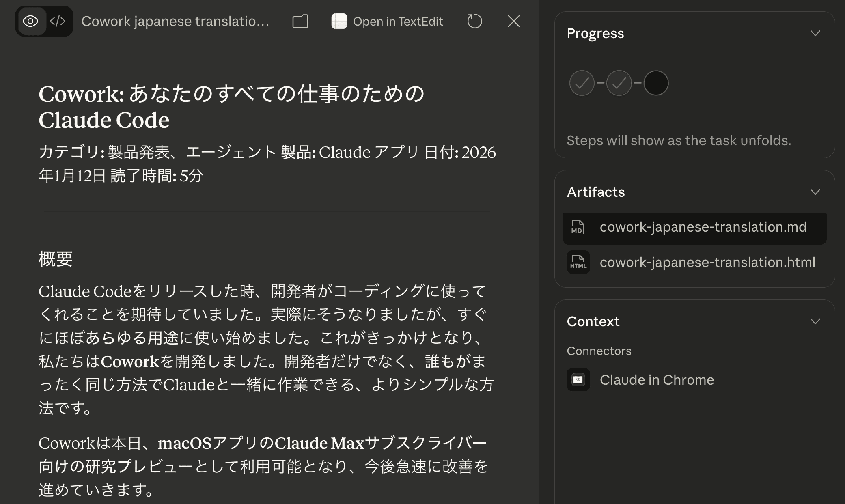Close the document preview panel
The width and height of the screenshot is (845, 504).
pos(513,21)
